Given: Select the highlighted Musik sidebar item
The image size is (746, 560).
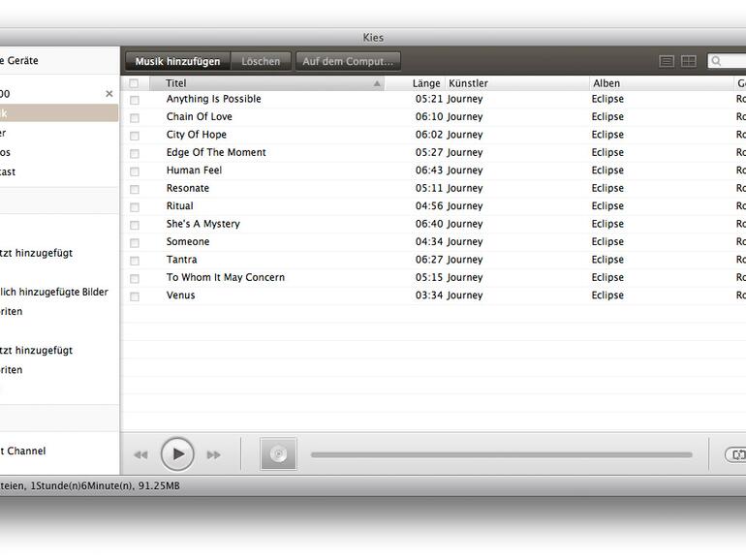Looking at the screenshot, I should pyautogui.click(x=59, y=113).
